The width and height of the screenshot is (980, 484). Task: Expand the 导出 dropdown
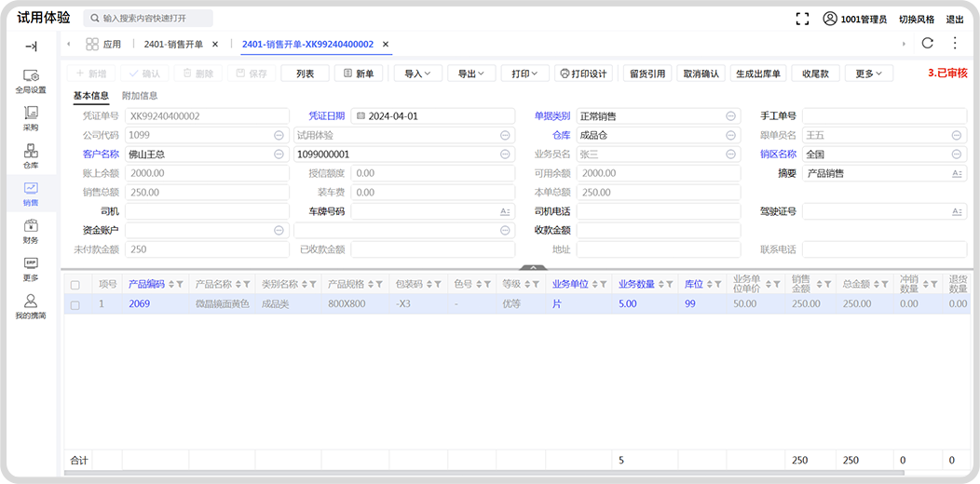click(x=472, y=74)
